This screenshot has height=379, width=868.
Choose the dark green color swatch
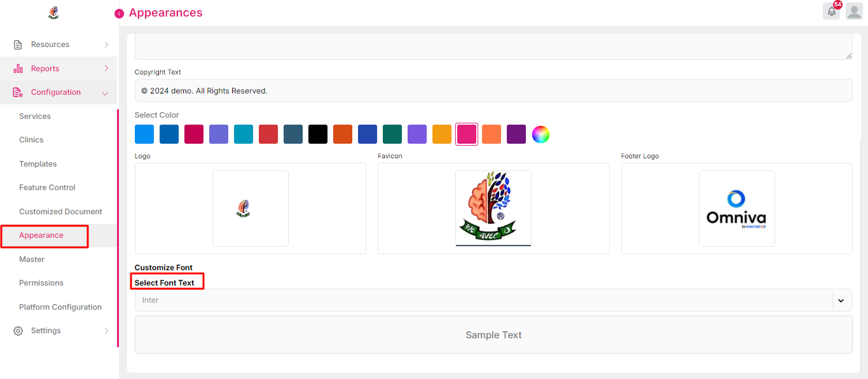pos(392,134)
